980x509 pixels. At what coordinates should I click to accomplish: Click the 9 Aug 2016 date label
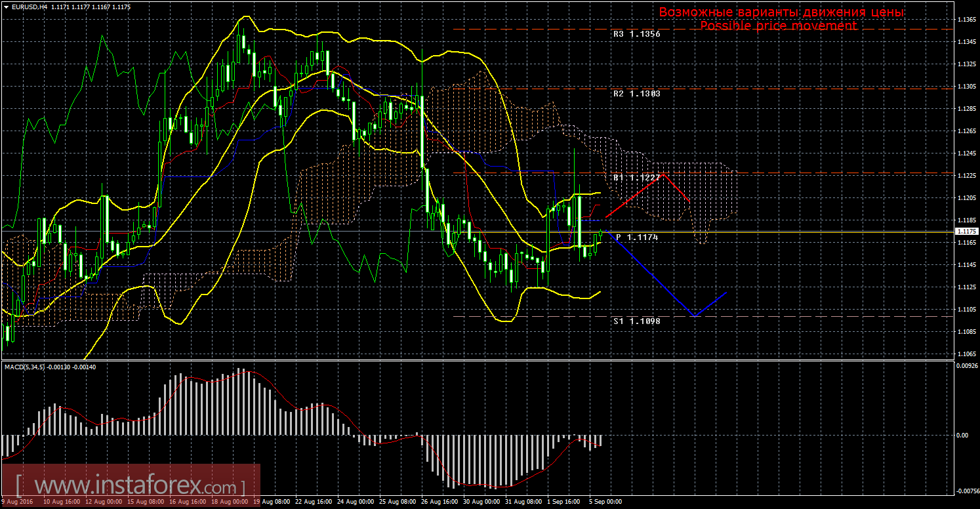18,502
